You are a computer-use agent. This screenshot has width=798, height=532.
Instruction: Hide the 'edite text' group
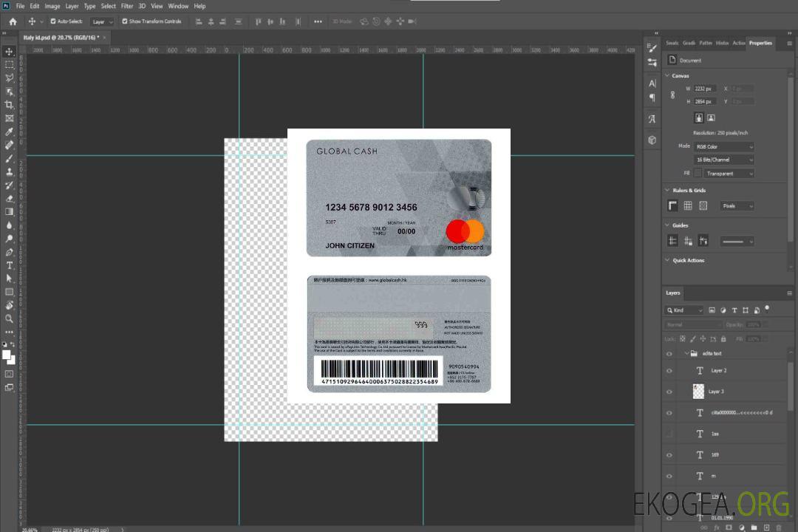point(669,354)
